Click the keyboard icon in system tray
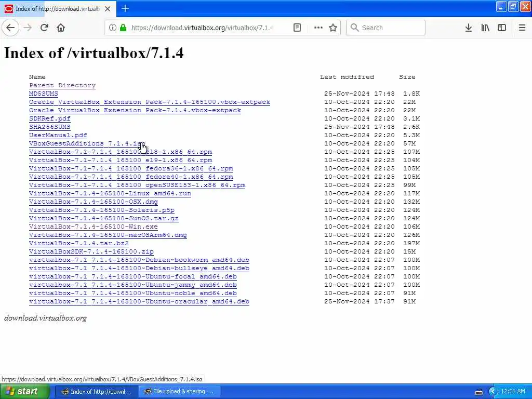Viewport: 532px width, 399px height. 478,392
